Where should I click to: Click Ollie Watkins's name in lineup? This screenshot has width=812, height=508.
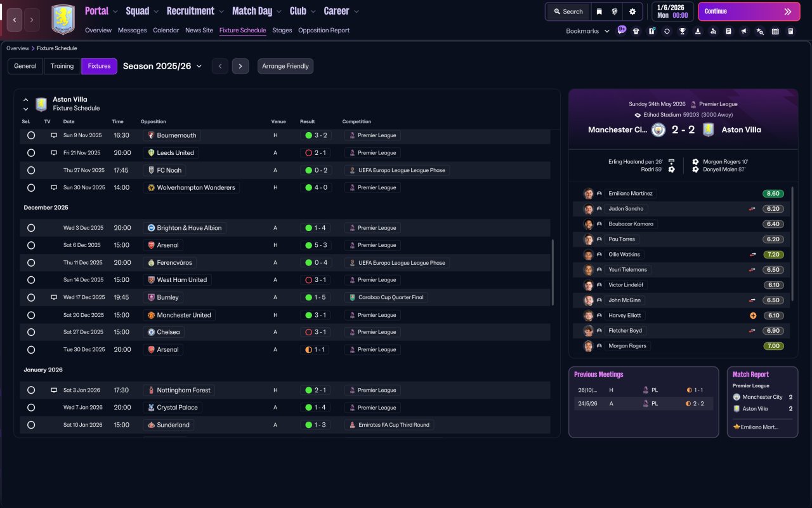point(624,255)
